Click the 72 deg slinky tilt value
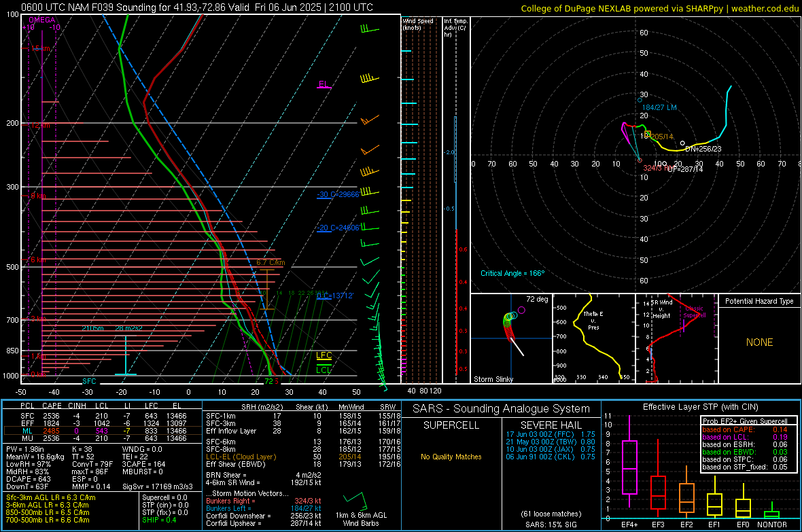Image resolution: width=802 pixels, height=532 pixels. click(x=537, y=299)
